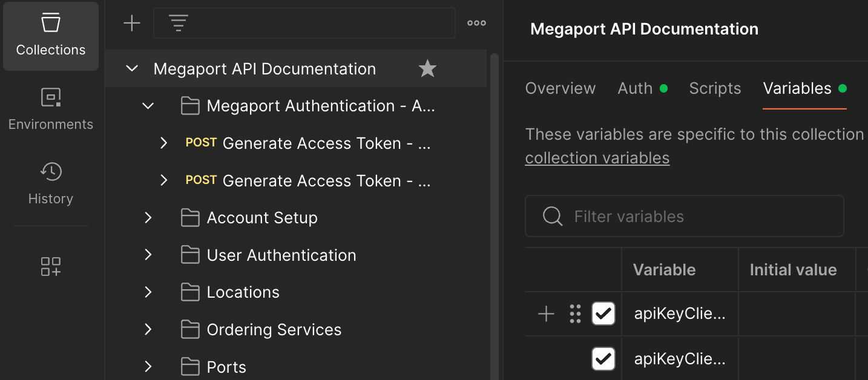Image resolution: width=868 pixels, height=380 pixels.
Task: Switch to the Scripts tab
Action: click(715, 88)
